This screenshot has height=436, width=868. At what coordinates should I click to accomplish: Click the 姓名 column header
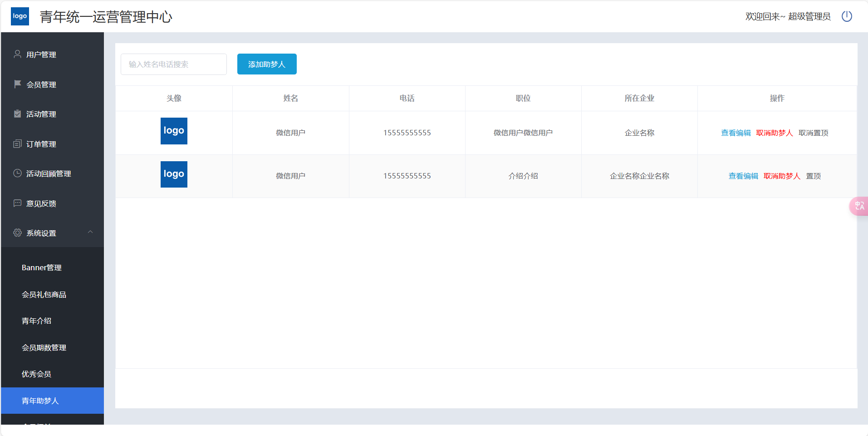(291, 98)
